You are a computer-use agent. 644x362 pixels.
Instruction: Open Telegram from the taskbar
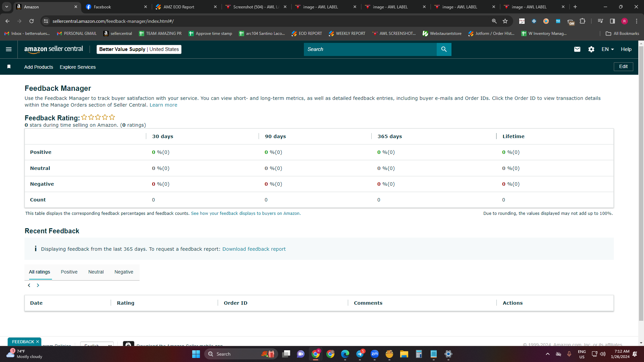pyautogui.click(x=360, y=354)
